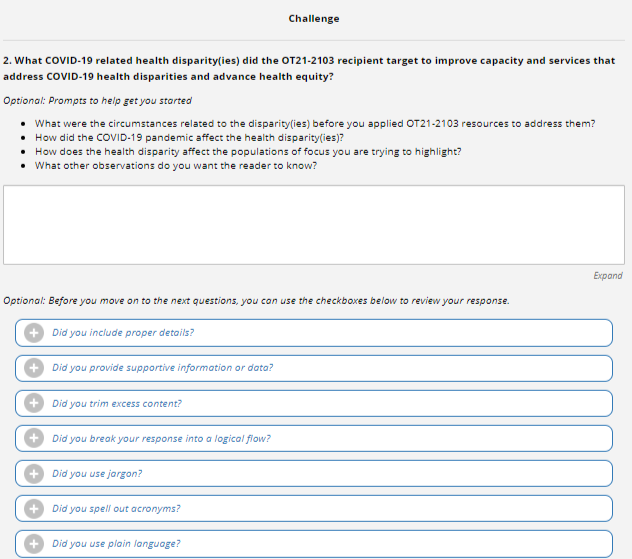632x559 pixels.
Task: Click plus icon beside 'Did you provide supportive information'
Action: click(33, 368)
